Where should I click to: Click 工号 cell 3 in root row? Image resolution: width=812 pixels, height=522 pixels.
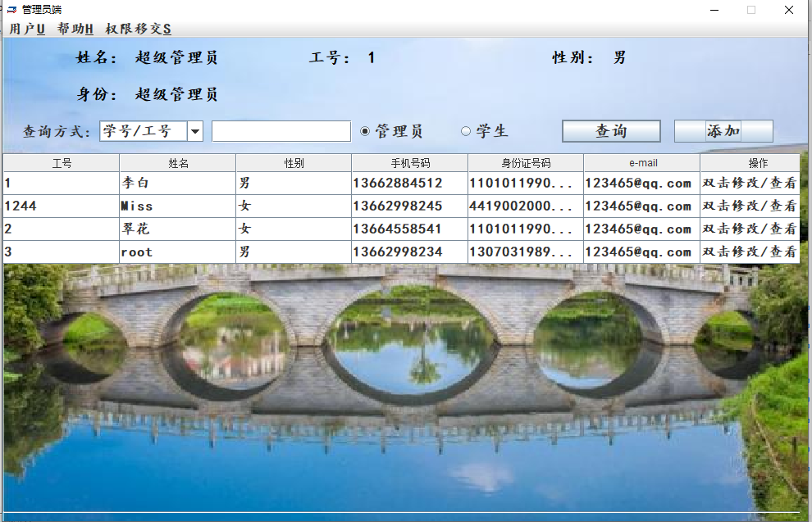click(x=62, y=252)
